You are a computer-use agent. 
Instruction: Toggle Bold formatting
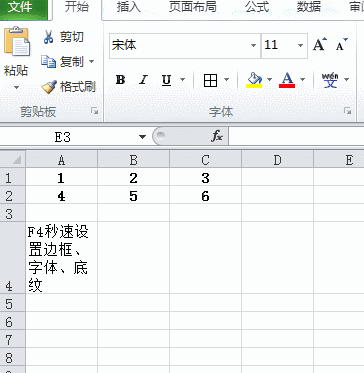click(x=120, y=80)
